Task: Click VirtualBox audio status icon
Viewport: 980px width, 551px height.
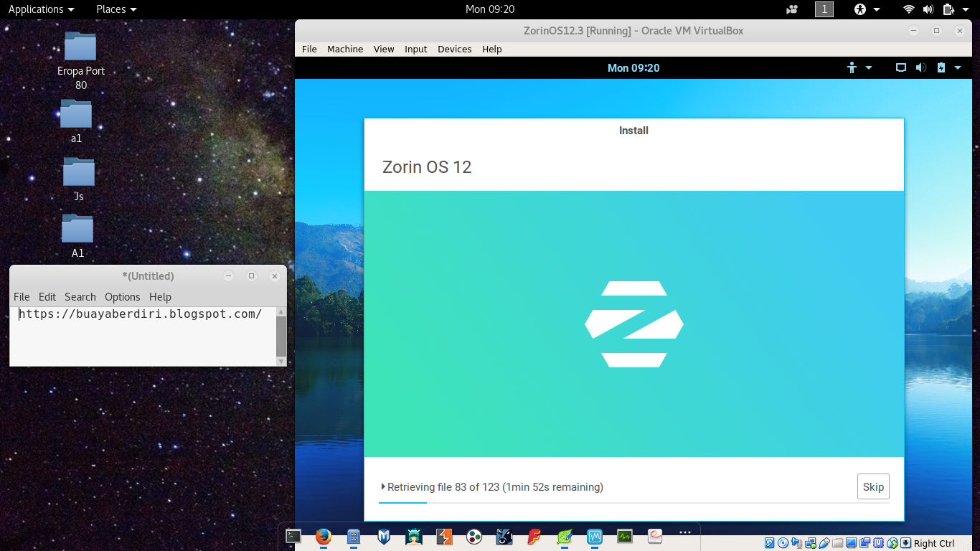Action: point(796,543)
